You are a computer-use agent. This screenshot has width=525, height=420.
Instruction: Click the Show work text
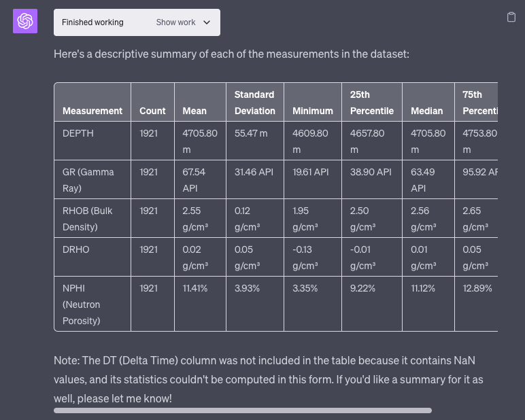175,22
